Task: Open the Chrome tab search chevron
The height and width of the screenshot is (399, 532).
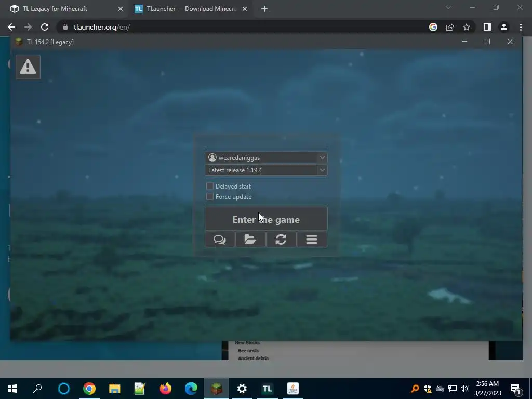Action: (448, 7)
